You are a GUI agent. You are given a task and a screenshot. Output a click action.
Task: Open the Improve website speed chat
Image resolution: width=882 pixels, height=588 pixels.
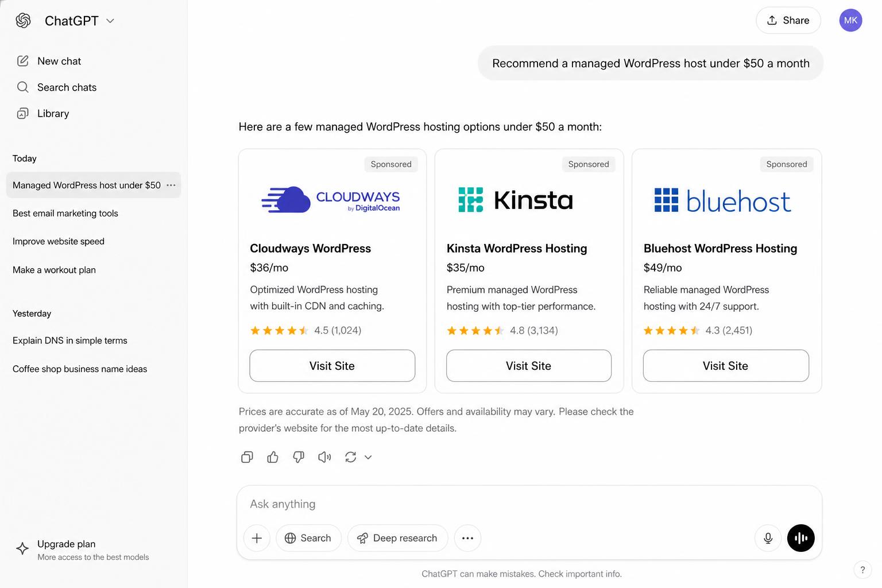[x=59, y=241]
